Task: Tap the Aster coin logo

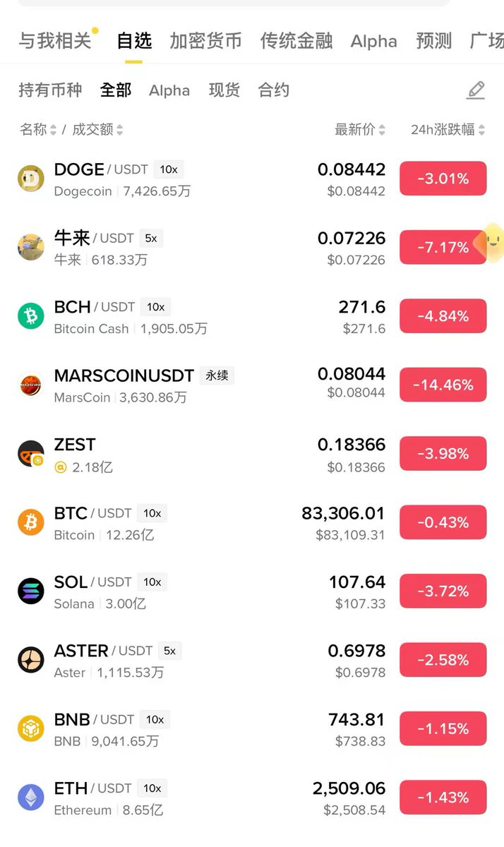Action: (x=31, y=660)
